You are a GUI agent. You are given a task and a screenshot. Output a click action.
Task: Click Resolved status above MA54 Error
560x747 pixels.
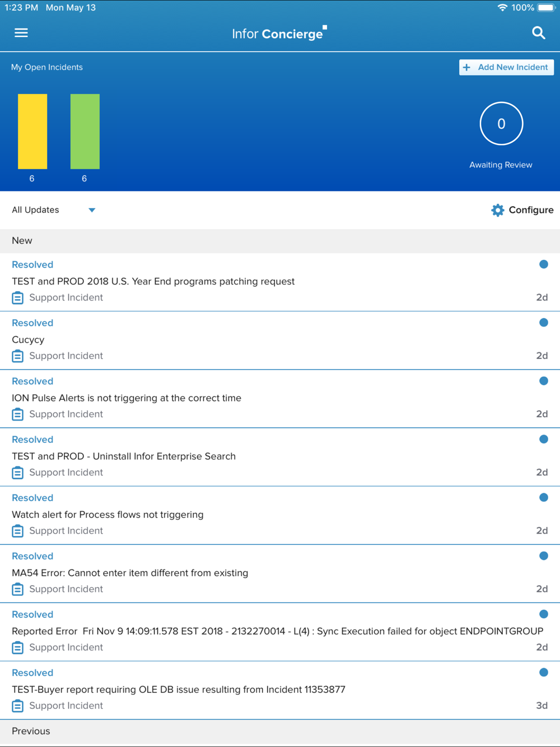pyautogui.click(x=32, y=556)
